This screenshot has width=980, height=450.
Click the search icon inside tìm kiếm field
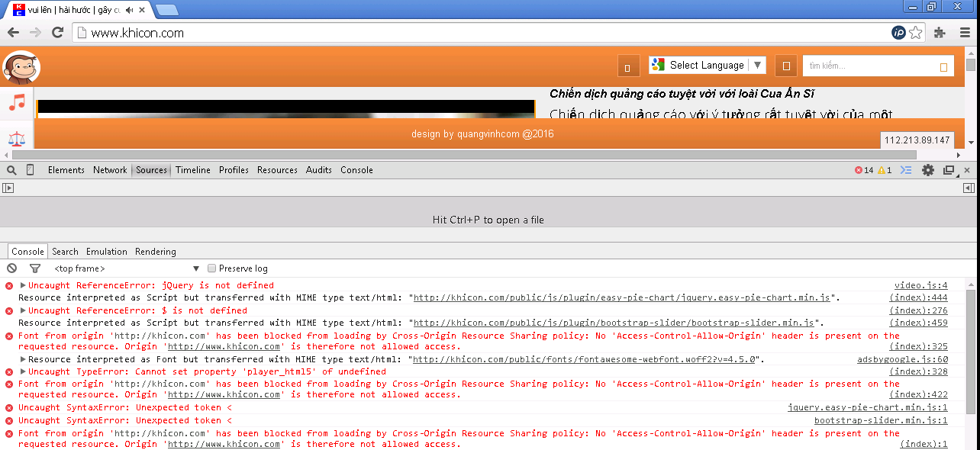pyautogui.click(x=943, y=67)
